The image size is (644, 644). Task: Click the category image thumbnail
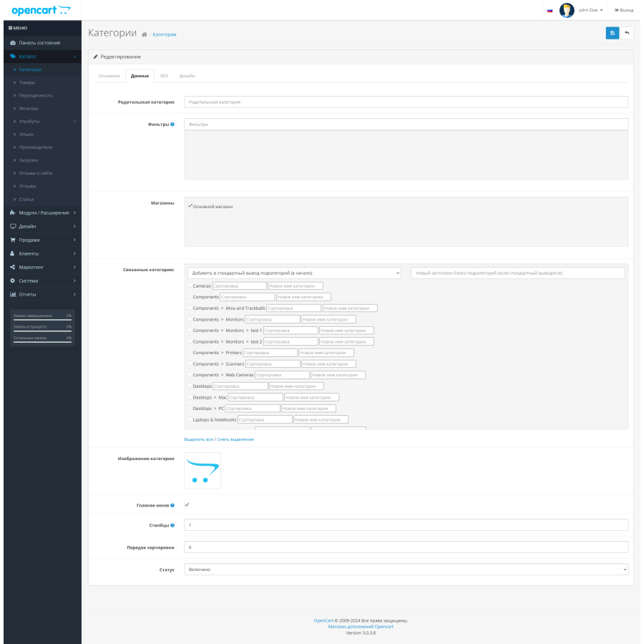tap(203, 471)
